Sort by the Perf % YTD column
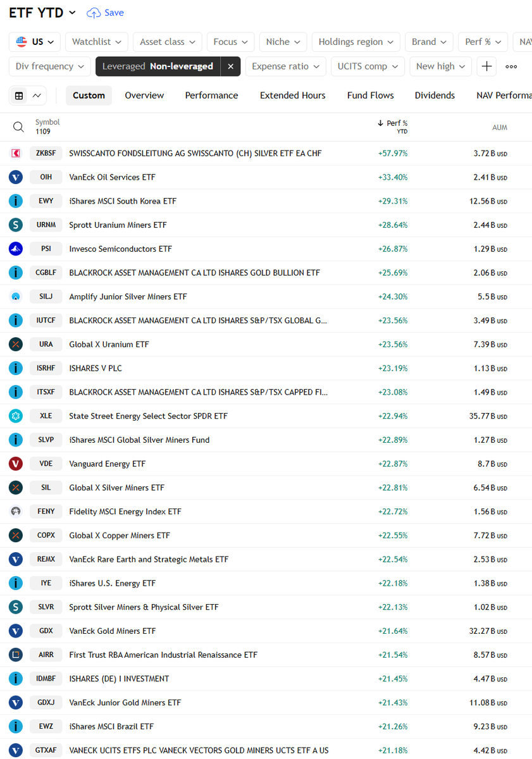 point(393,127)
